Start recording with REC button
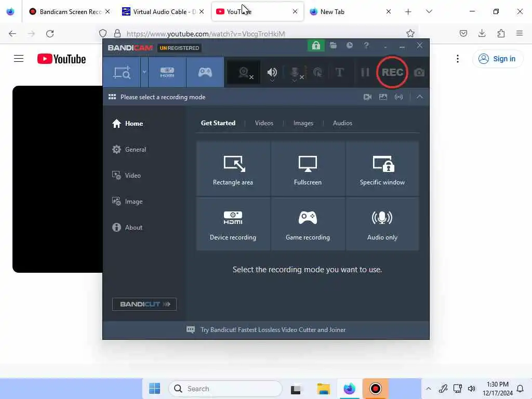Image resolution: width=532 pixels, height=399 pixels. (x=392, y=72)
